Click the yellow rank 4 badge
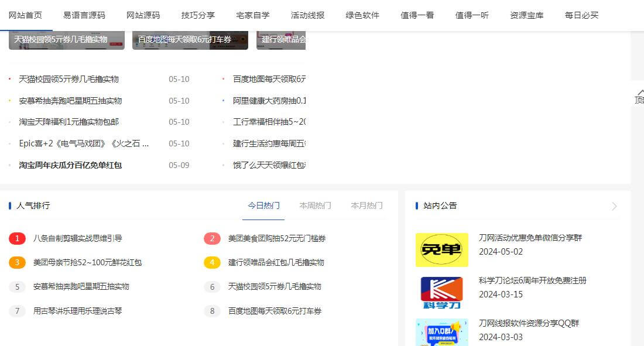Image resolution: width=644 pixels, height=346 pixels. [x=213, y=262]
